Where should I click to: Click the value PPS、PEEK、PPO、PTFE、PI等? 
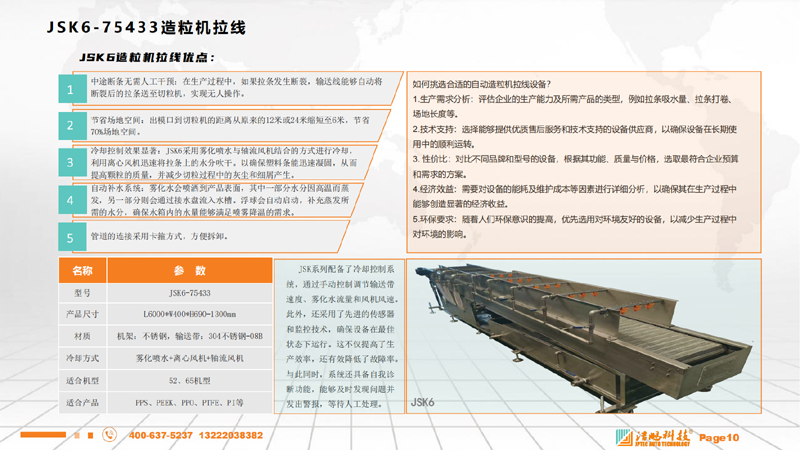(x=189, y=403)
